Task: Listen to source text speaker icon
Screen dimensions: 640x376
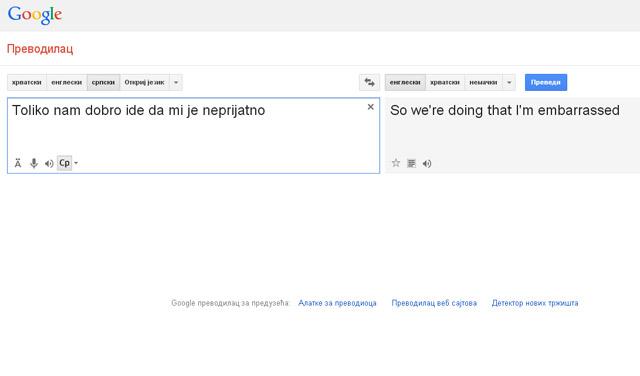Action: (49, 164)
